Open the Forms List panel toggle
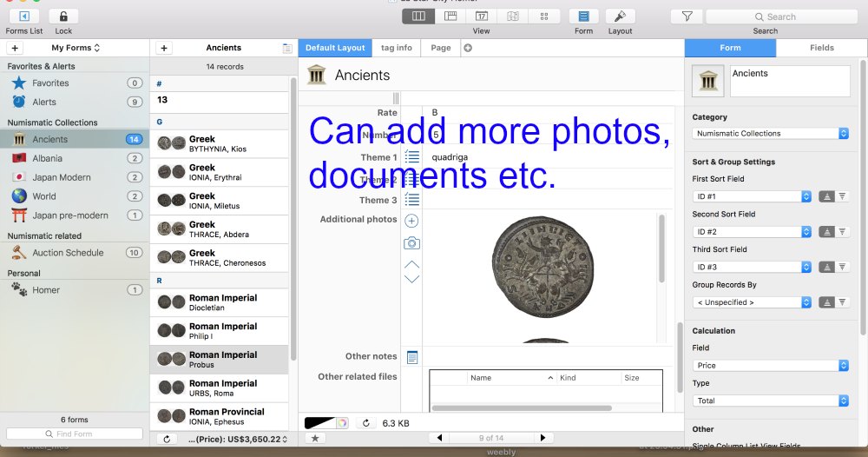868x457 pixels. [23, 17]
